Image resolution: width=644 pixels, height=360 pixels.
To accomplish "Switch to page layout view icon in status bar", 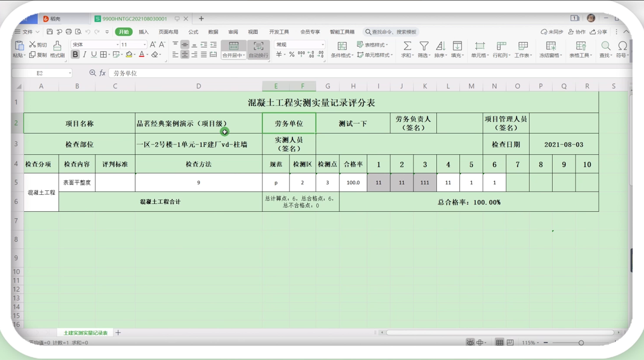I will (510, 342).
